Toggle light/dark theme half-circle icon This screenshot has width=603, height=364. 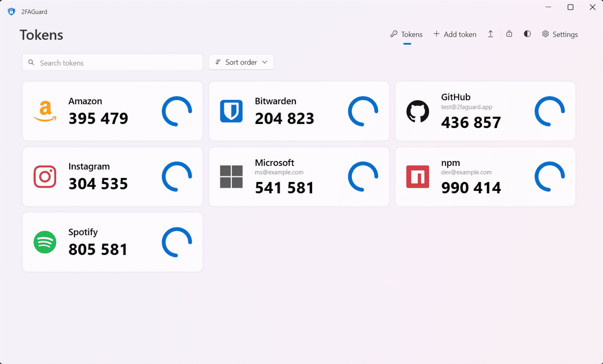527,34
